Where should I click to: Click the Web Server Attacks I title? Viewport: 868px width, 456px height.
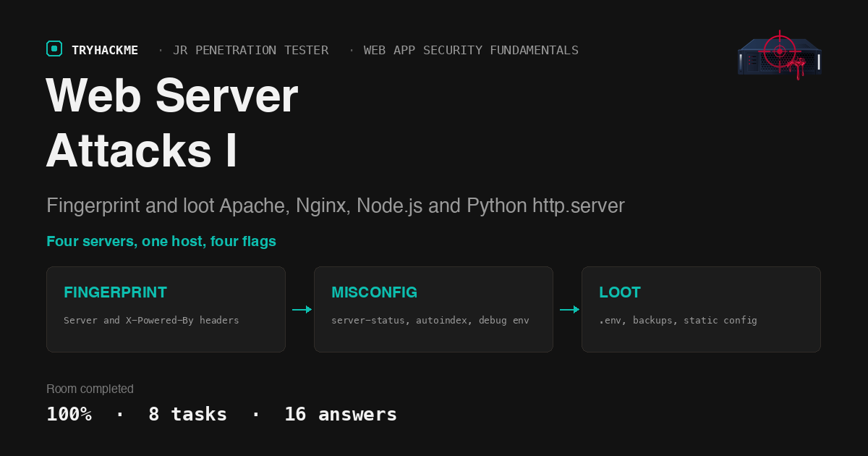[x=172, y=123]
